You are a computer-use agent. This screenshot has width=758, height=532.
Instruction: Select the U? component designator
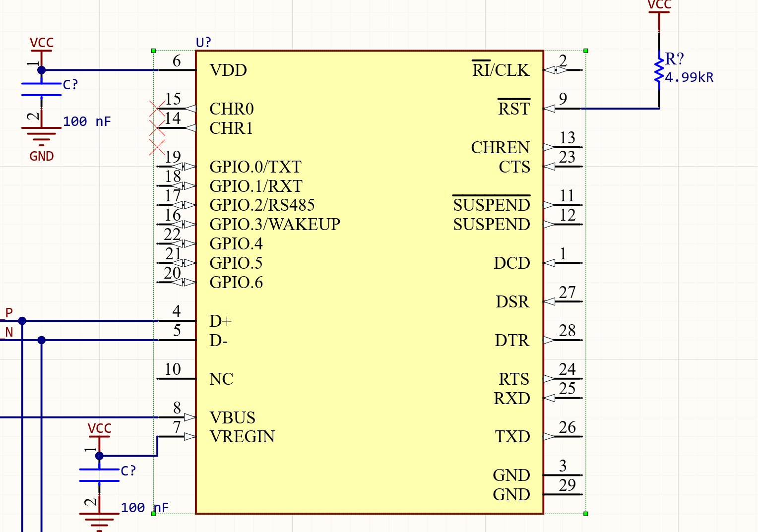pyautogui.click(x=203, y=43)
